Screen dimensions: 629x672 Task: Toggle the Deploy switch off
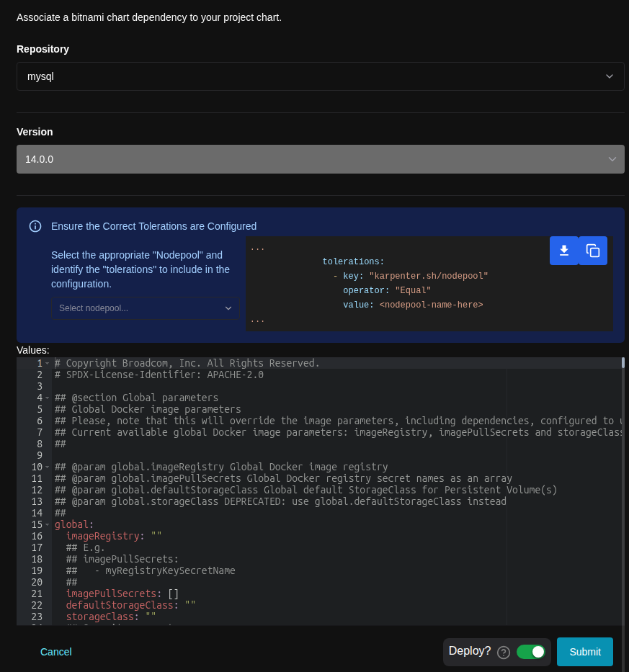(531, 652)
